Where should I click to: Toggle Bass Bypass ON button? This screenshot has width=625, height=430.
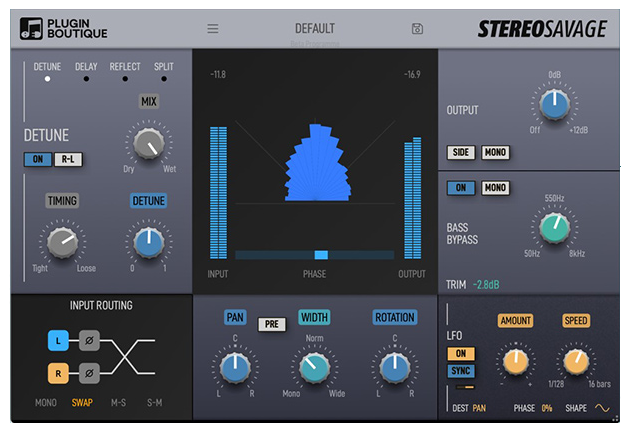pyautogui.click(x=461, y=188)
